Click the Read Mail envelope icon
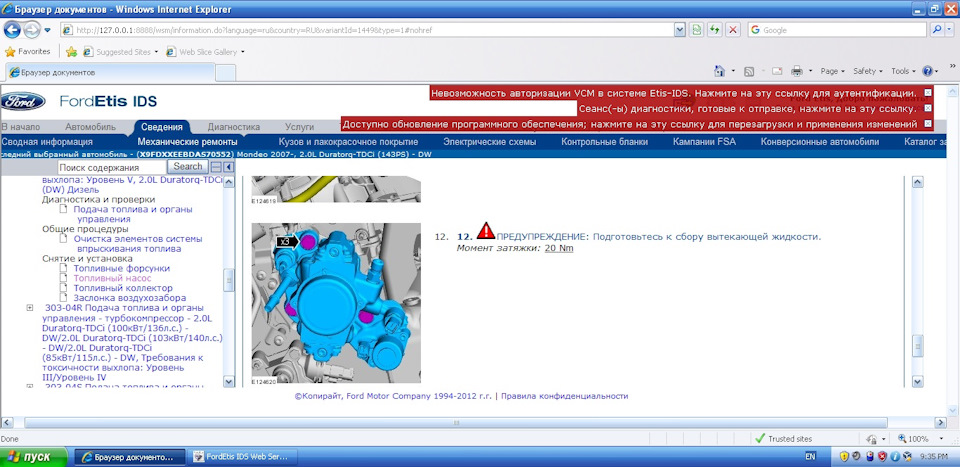The image size is (960, 467). [777, 71]
